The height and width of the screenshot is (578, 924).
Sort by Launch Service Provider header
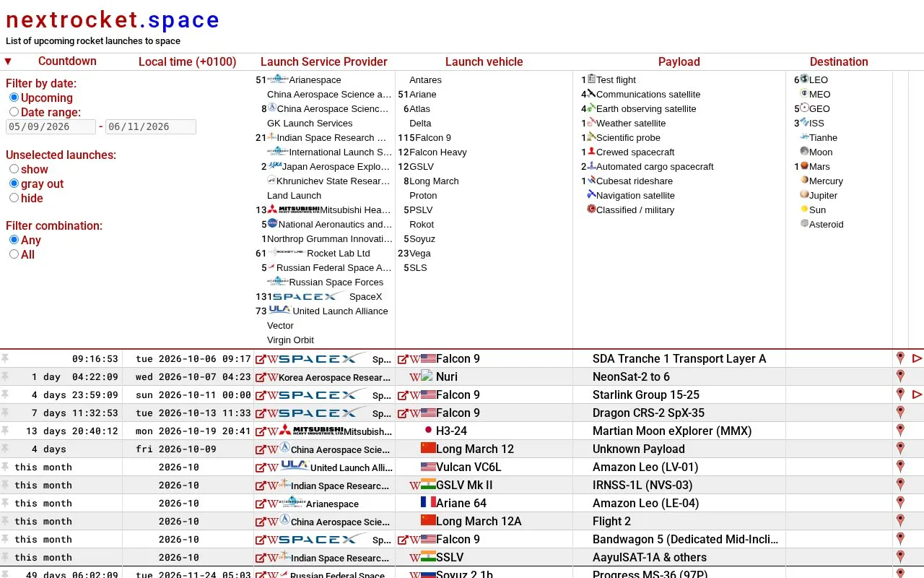coord(324,62)
